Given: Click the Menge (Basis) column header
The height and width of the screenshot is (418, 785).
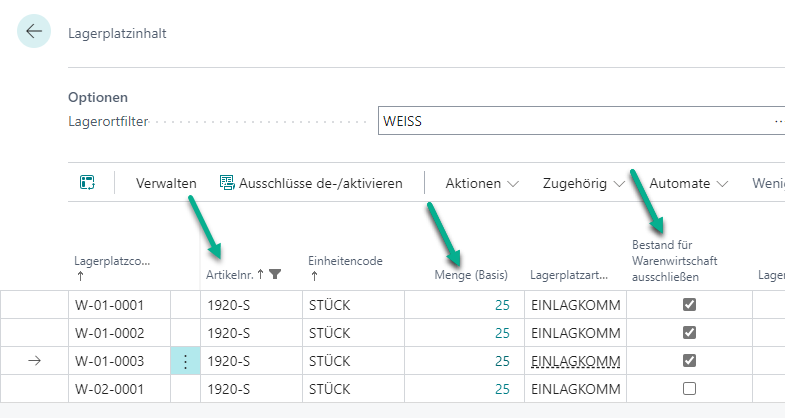Looking at the screenshot, I should pos(471,274).
